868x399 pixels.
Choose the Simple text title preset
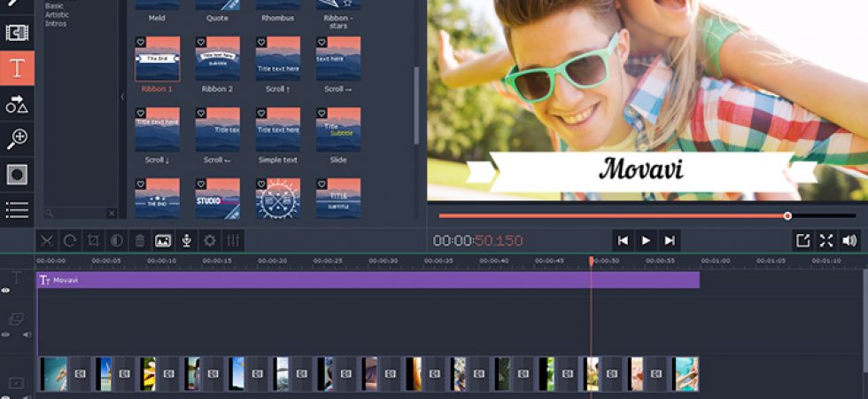tap(278, 129)
